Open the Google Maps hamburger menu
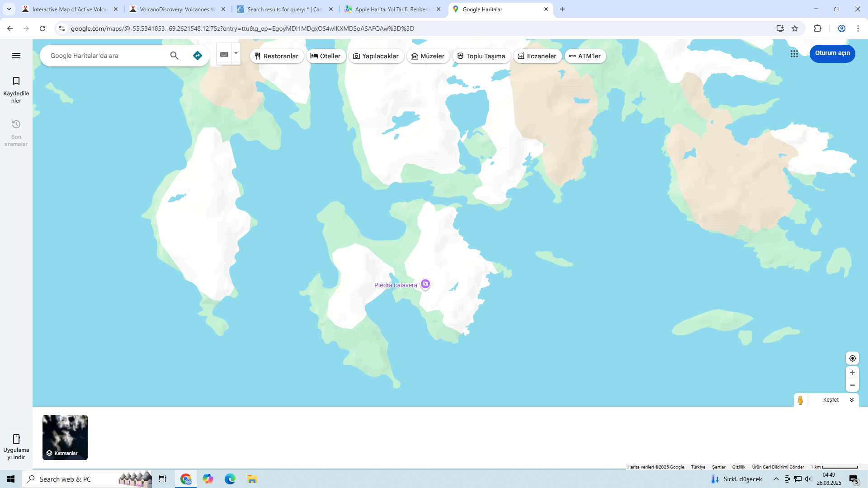Viewport: 868px width, 488px height. click(x=16, y=56)
